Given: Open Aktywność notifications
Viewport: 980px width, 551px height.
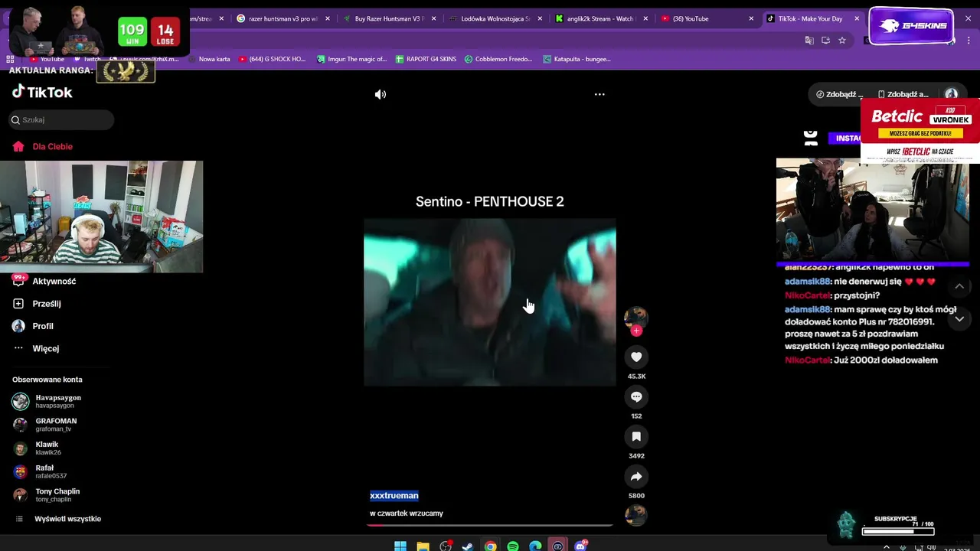Looking at the screenshot, I should click(44, 281).
